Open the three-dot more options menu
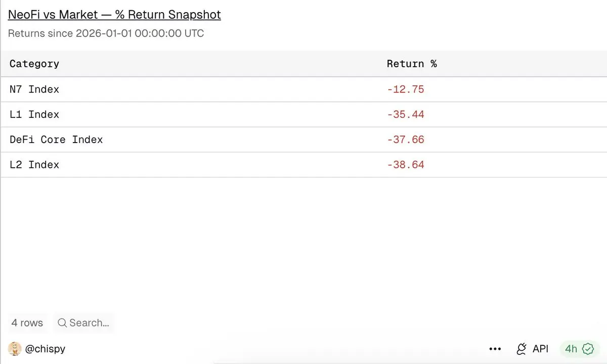This screenshot has width=607, height=364. [x=495, y=349]
